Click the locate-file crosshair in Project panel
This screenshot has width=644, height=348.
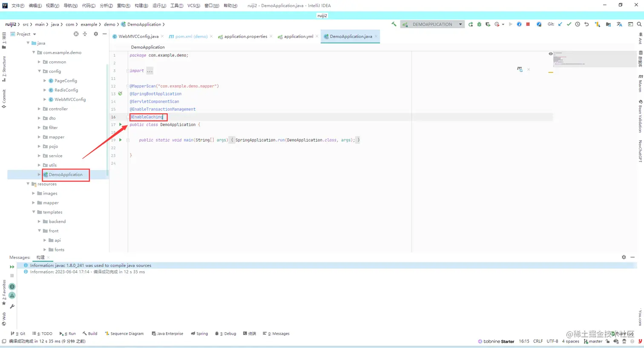click(76, 34)
